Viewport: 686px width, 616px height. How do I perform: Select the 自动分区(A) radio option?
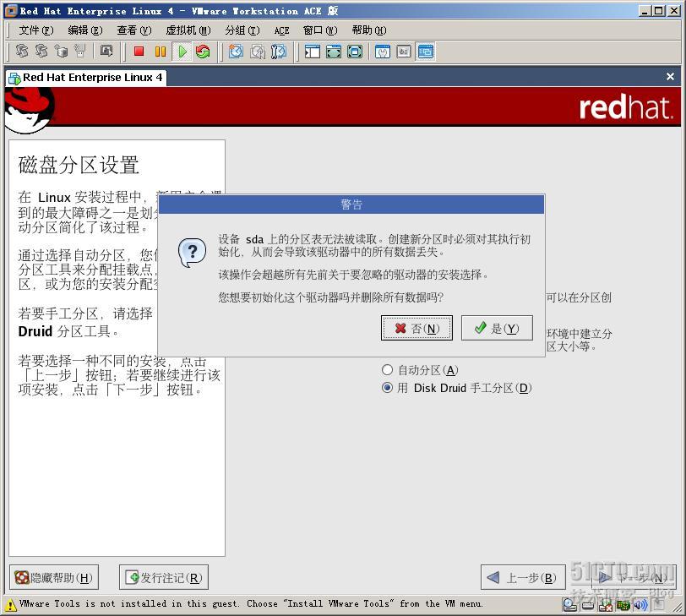[420, 371]
